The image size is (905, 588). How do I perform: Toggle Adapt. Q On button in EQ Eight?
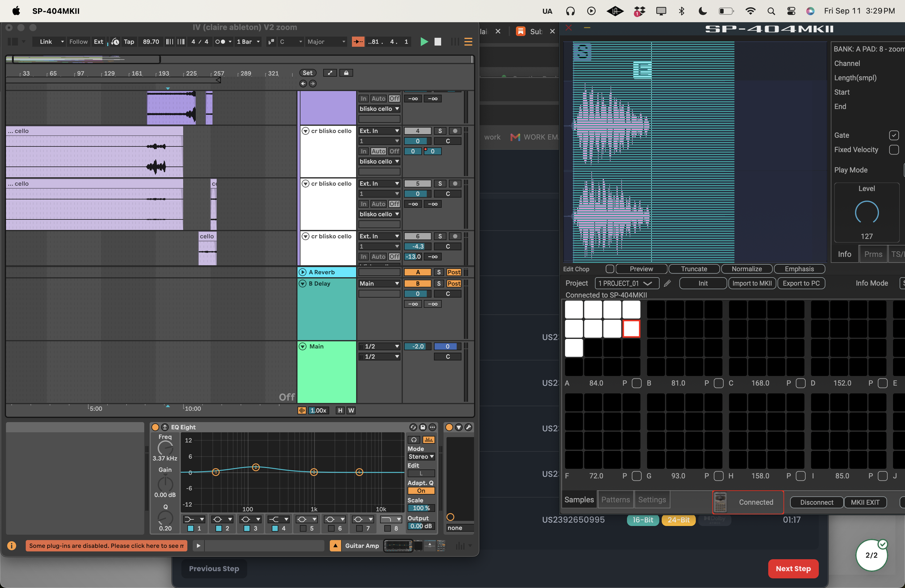pos(421,491)
